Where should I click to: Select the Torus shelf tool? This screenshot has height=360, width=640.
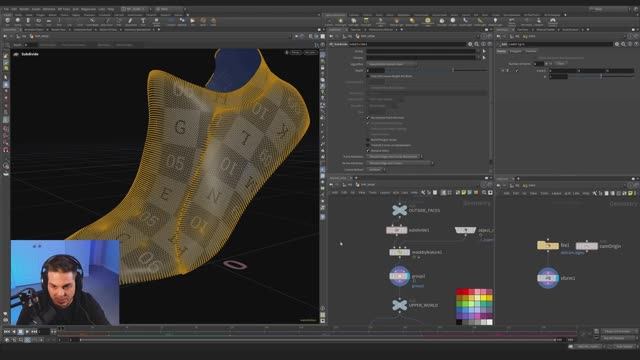pos(38,21)
